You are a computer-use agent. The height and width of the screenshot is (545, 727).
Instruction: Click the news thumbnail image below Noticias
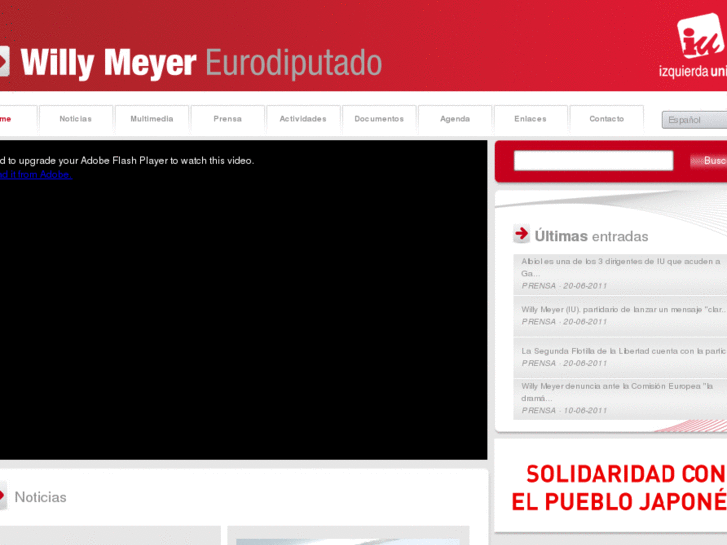[x=348, y=541]
